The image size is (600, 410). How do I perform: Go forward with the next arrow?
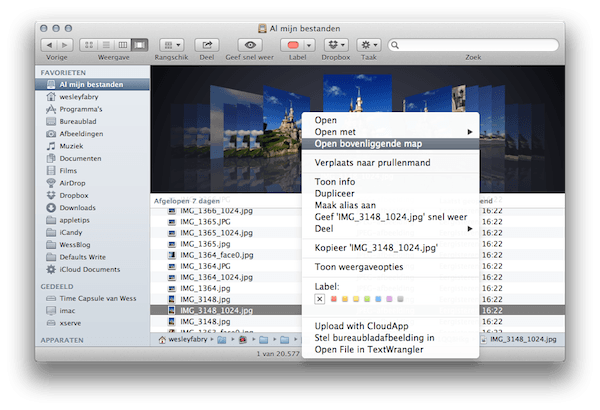tap(65, 45)
